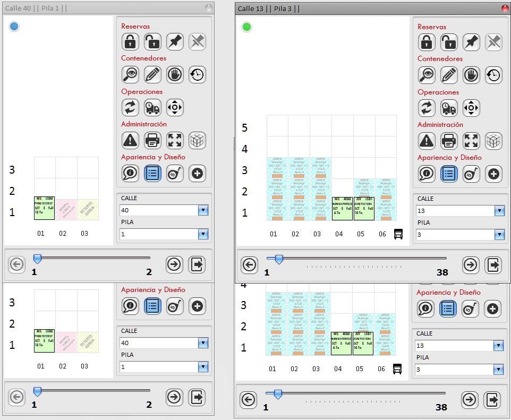Image resolution: width=511 pixels, height=420 pixels.
Task: Click the info speech bubble icon in the upper Calle 13 window
Action: (427, 174)
